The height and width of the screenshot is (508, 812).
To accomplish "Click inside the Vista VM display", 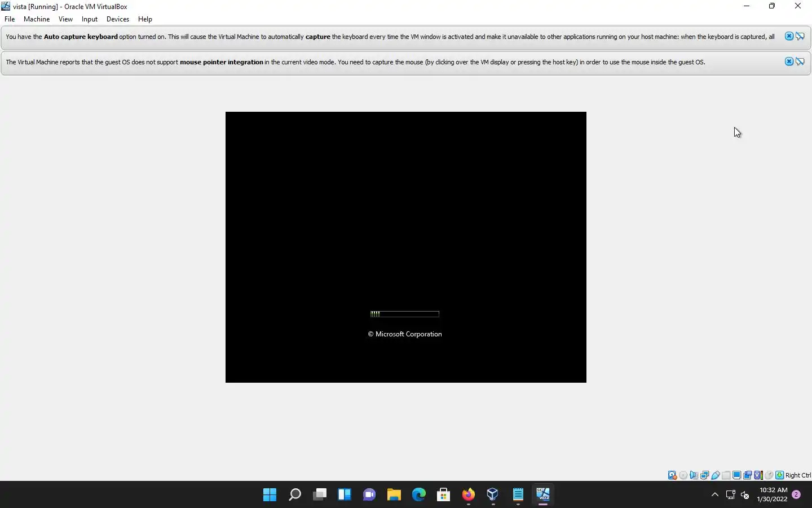I will pyautogui.click(x=406, y=247).
